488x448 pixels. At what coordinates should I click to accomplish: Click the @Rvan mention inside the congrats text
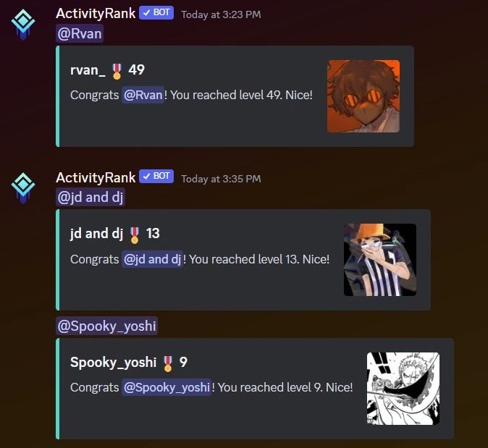click(x=143, y=95)
